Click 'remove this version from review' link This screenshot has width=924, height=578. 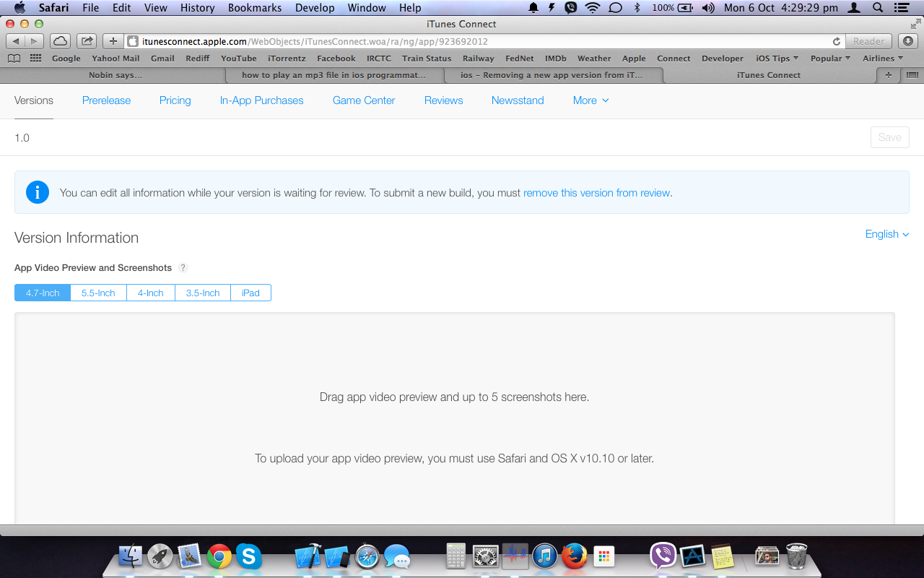pyautogui.click(x=597, y=193)
